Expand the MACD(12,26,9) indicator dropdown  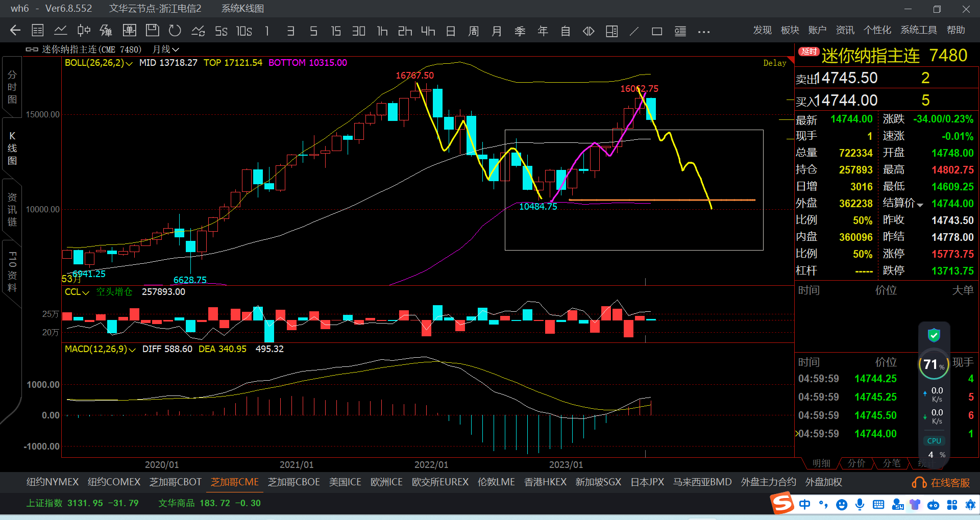pyautogui.click(x=132, y=350)
